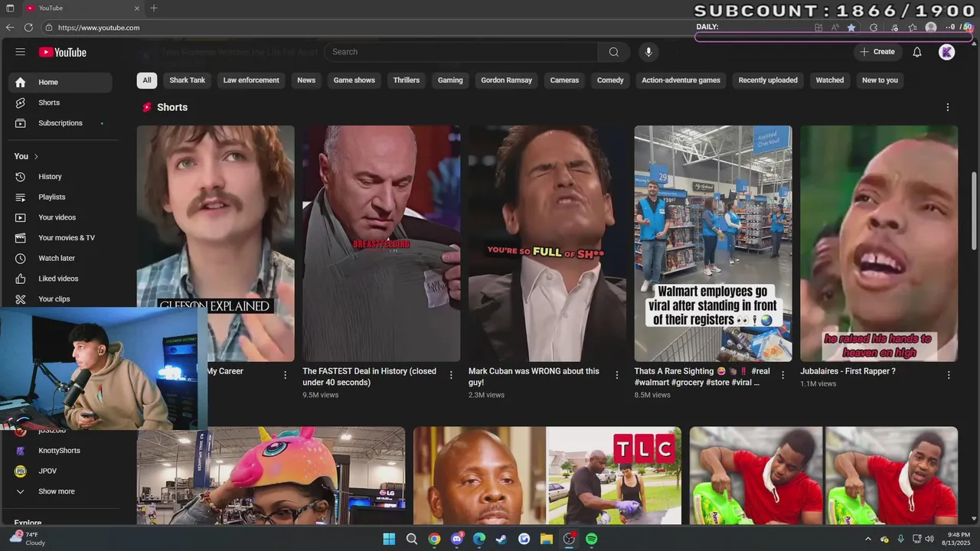Viewport: 980px width, 551px height.
Task: Play the Walmart employees short thumbnail
Action: coord(713,243)
